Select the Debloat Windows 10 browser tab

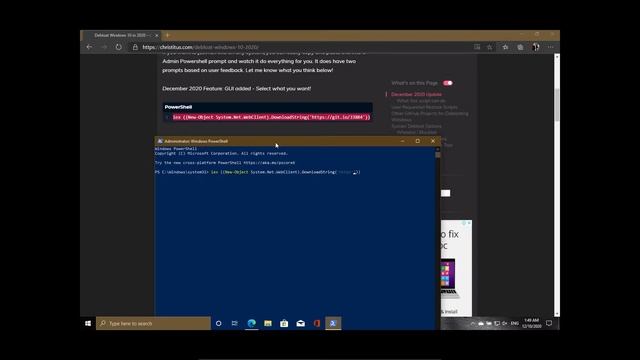122,36
